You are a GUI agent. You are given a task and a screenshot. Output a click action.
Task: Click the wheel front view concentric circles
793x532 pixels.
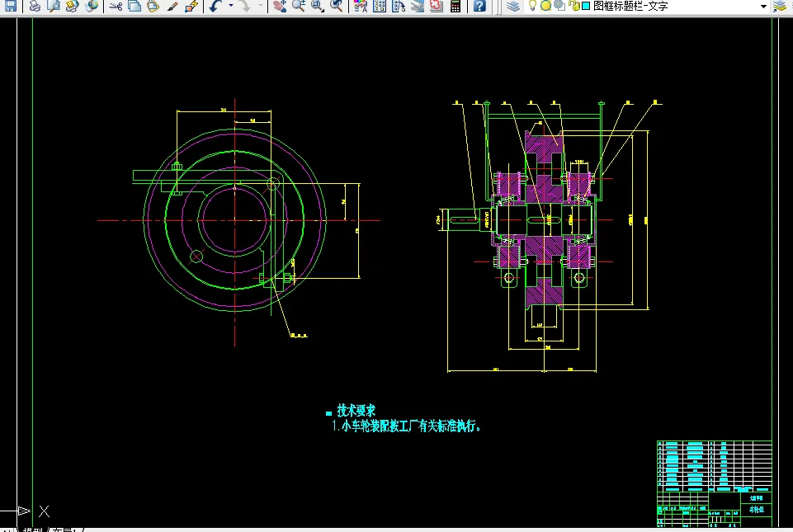(x=234, y=220)
